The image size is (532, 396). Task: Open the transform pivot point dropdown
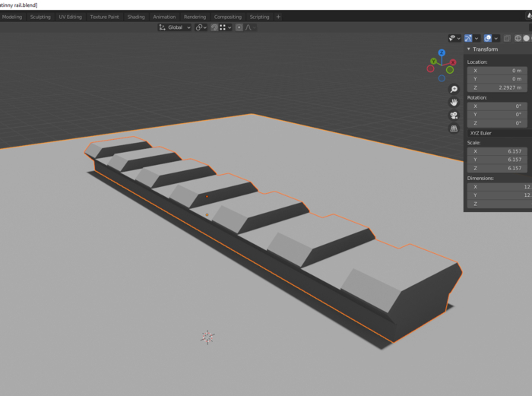(201, 27)
